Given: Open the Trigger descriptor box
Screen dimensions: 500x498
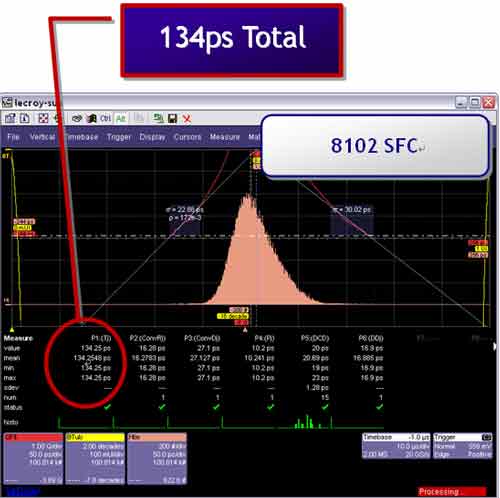Looking at the screenshot, I should (x=462, y=446).
